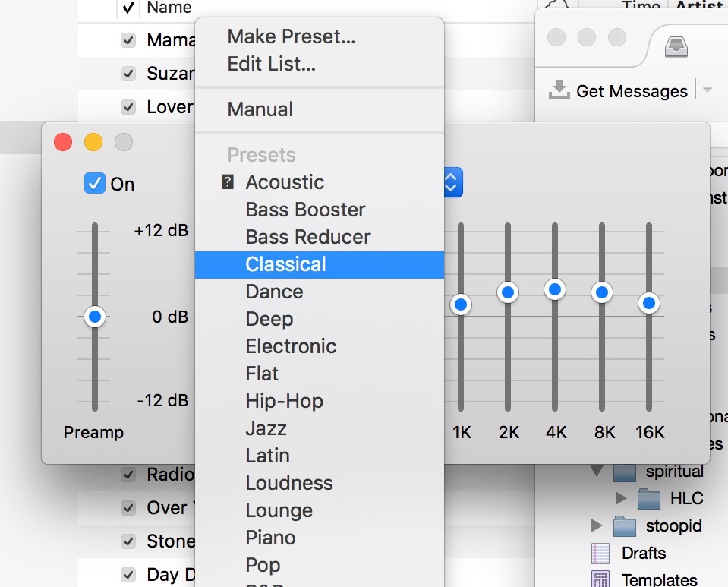Click the Preamp slider knob
The image size is (728, 587).
(95, 317)
